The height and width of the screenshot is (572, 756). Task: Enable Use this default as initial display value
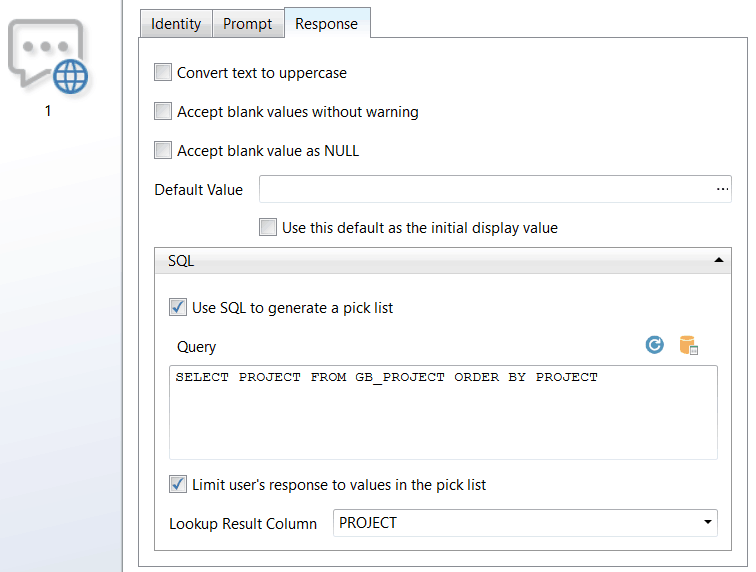tap(268, 227)
